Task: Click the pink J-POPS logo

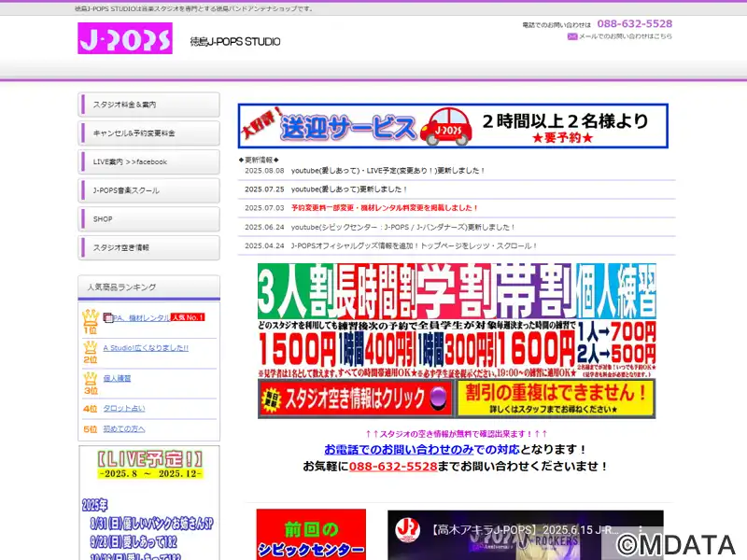Action: [125, 38]
